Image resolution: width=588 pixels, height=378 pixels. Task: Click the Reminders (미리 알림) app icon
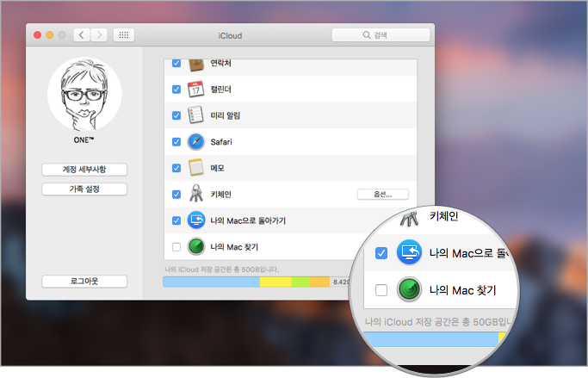click(195, 115)
